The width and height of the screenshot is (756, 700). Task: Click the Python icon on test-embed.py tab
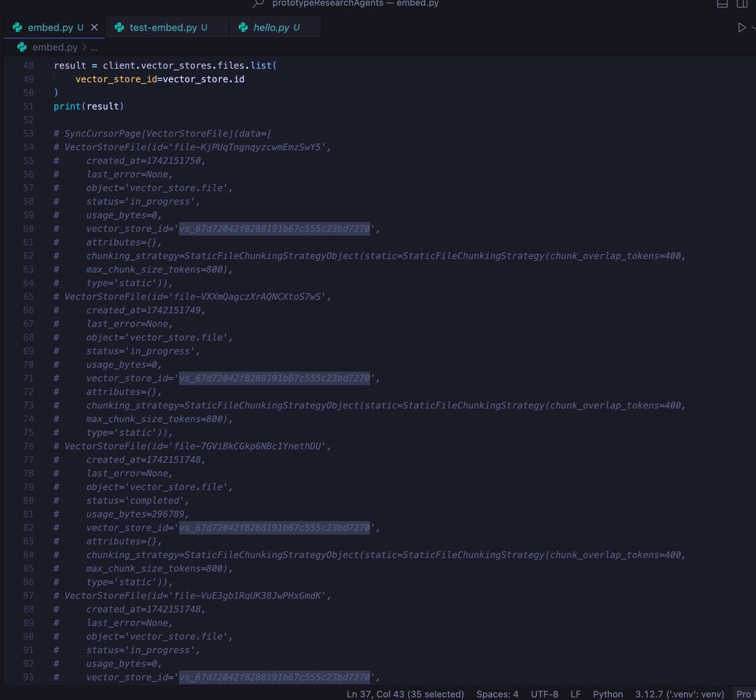pos(118,28)
